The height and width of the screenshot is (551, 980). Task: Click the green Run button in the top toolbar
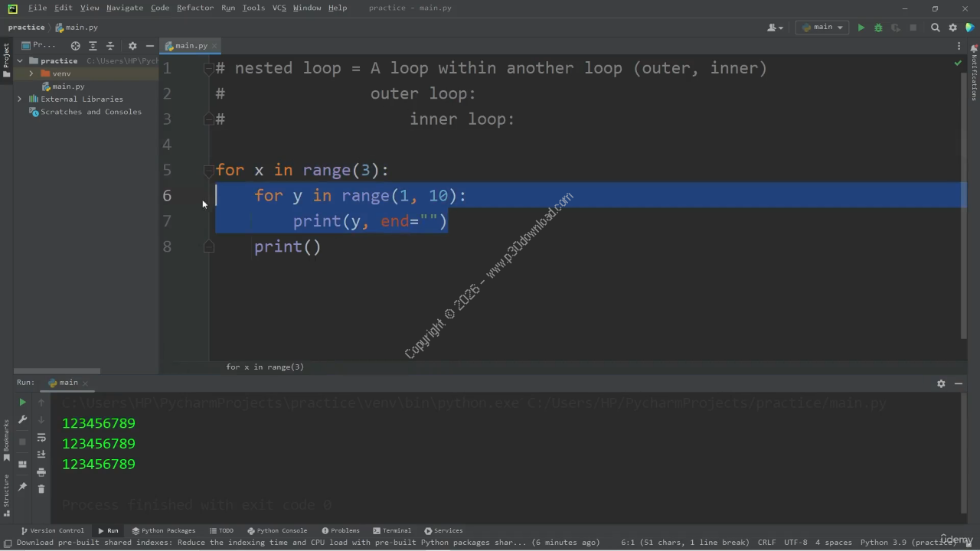point(861,28)
